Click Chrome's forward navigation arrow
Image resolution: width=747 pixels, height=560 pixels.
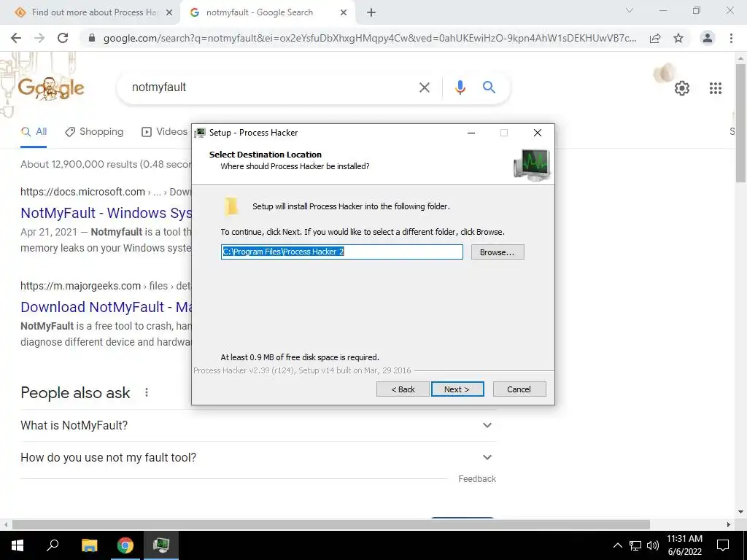point(39,38)
